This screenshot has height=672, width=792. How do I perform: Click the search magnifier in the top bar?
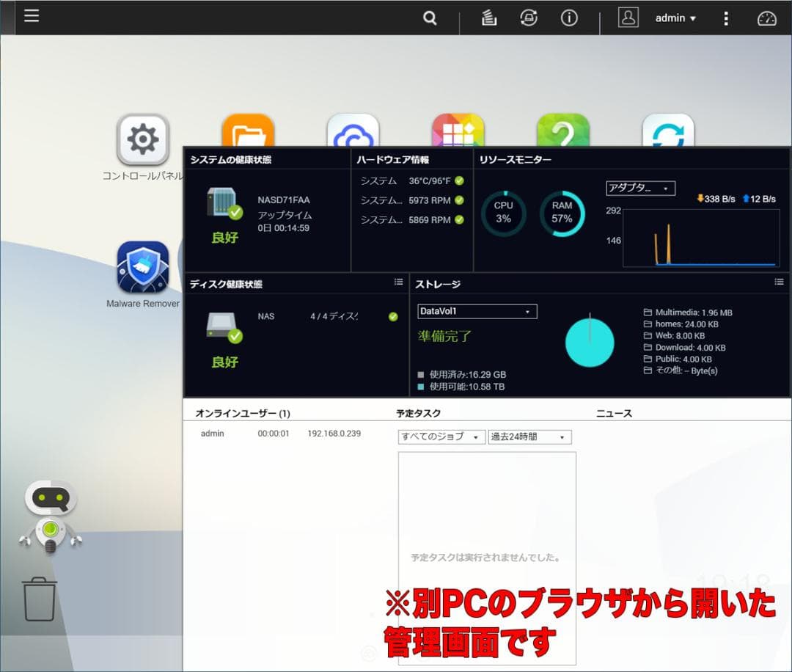(430, 18)
